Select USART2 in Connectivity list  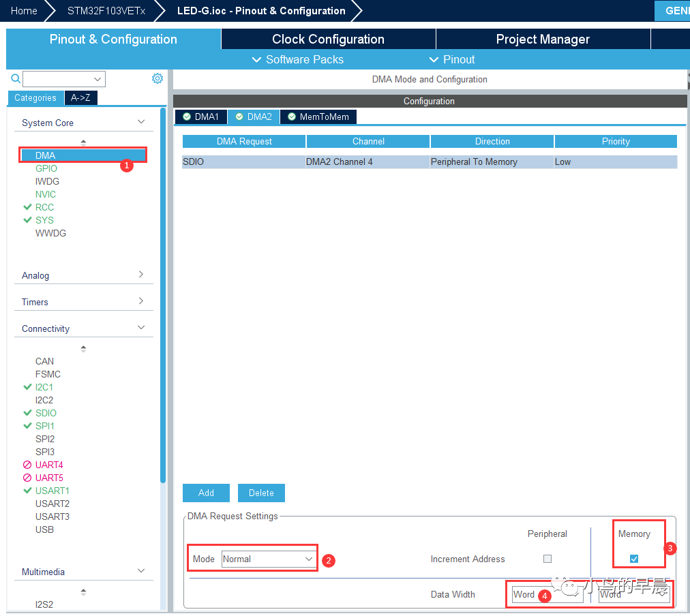pyautogui.click(x=52, y=504)
